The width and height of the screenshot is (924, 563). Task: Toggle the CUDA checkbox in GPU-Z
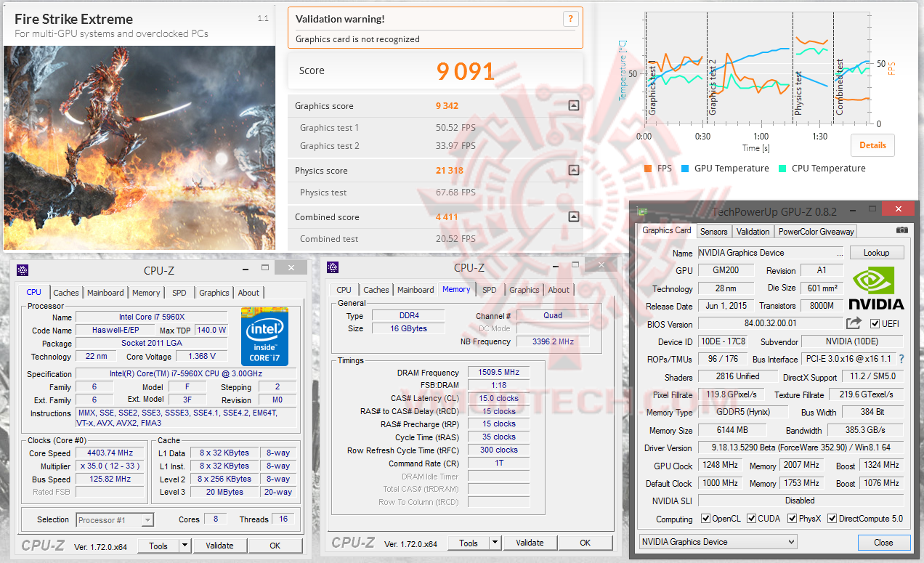pos(751,519)
